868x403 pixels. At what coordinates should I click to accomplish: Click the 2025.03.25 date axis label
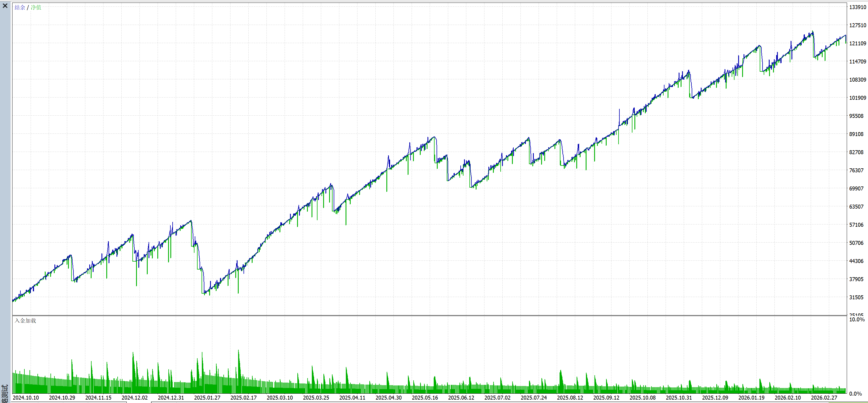(316, 398)
